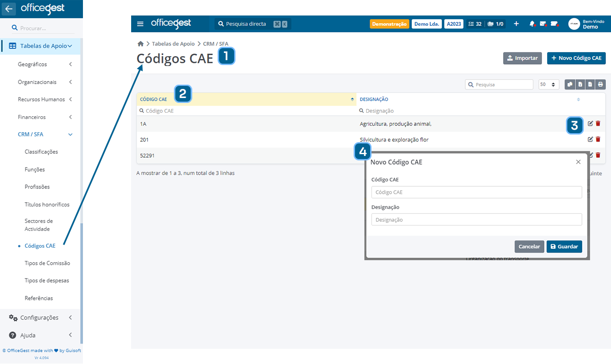The width and height of the screenshot is (611, 364).
Task: Open the Configurações menu
Action: pyautogui.click(x=39, y=317)
